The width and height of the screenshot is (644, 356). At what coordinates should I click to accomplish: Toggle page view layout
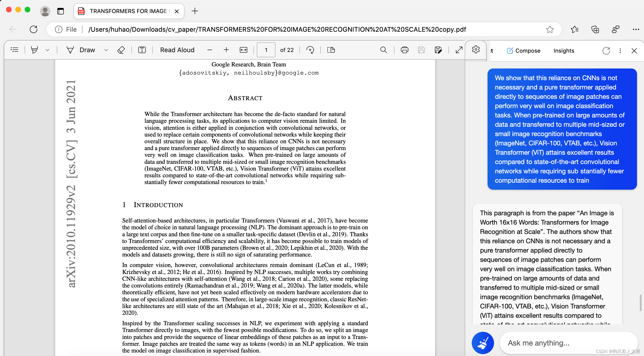(x=331, y=50)
